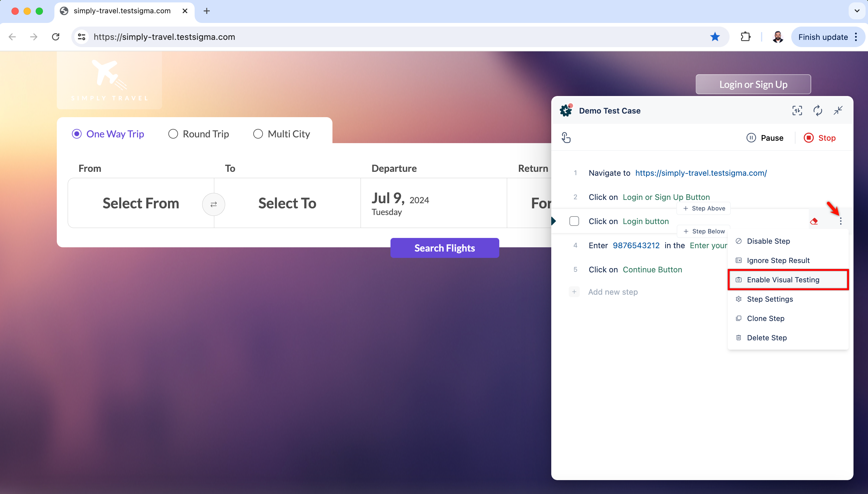Swap origin and destination with the arrows icon

(x=214, y=204)
